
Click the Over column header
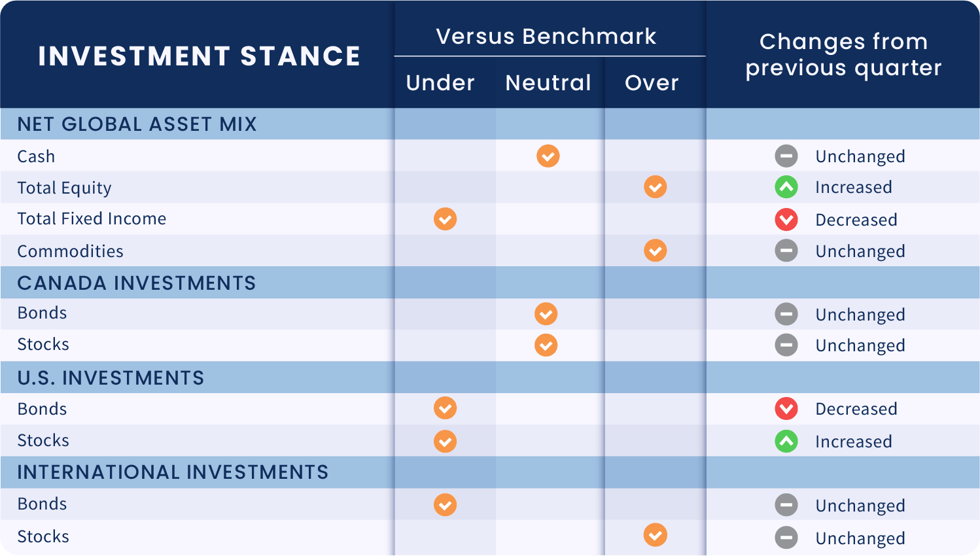point(652,83)
